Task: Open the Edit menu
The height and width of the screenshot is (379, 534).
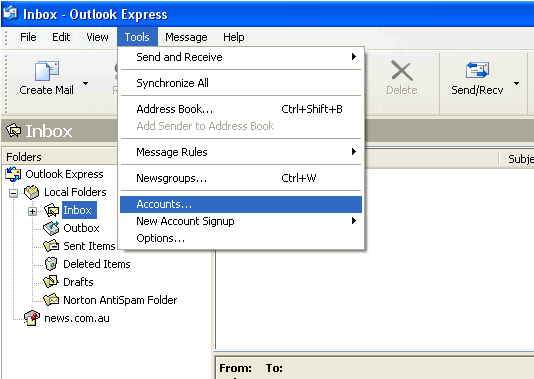Action: [61, 37]
